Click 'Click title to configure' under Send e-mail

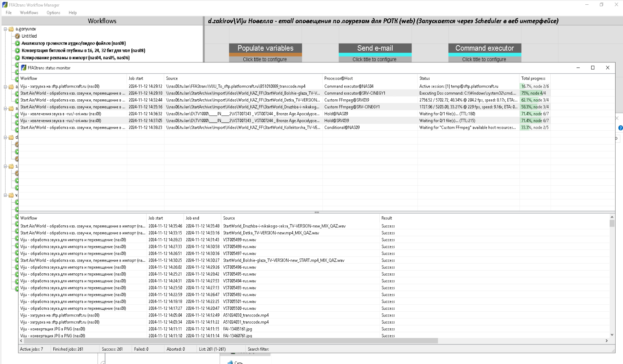375,59
